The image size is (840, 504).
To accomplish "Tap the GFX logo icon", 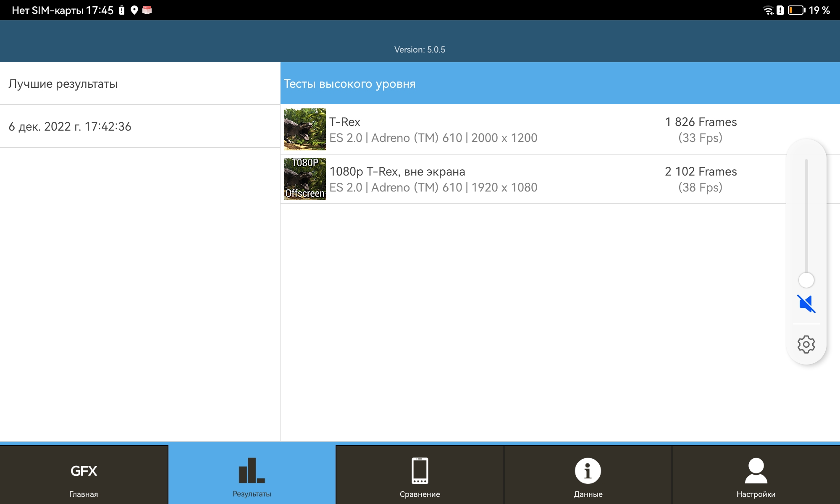I will (84, 471).
